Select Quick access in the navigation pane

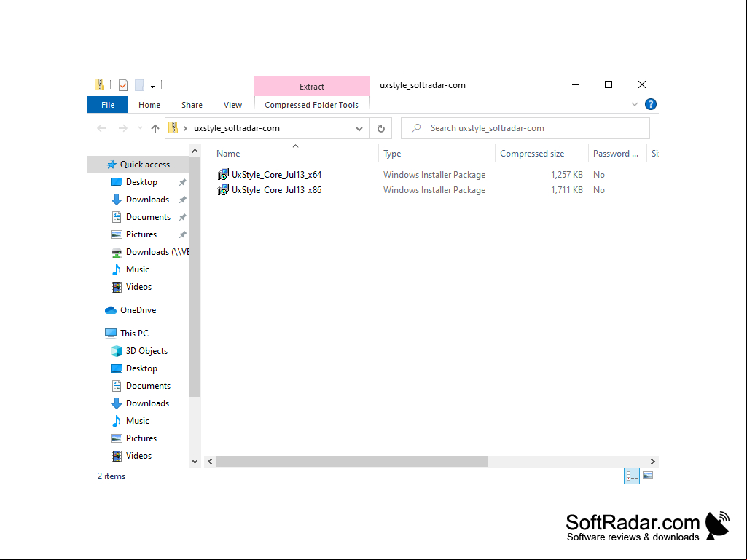tap(138, 165)
